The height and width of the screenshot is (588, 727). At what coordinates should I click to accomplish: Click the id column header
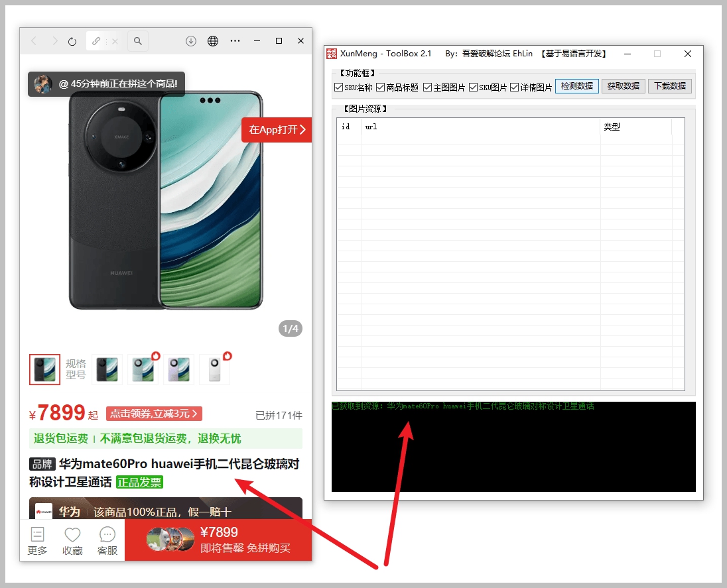[349, 127]
